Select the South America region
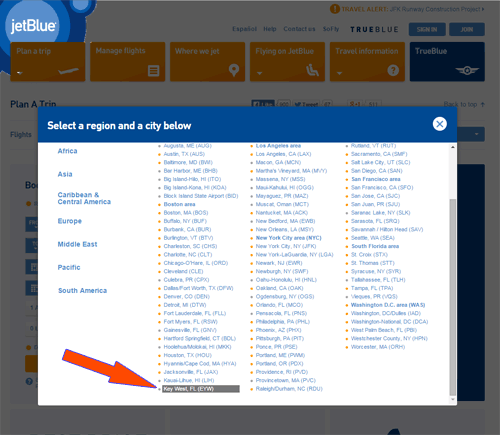The width and height of the screenshot is (500, 435). pos(82,291)
